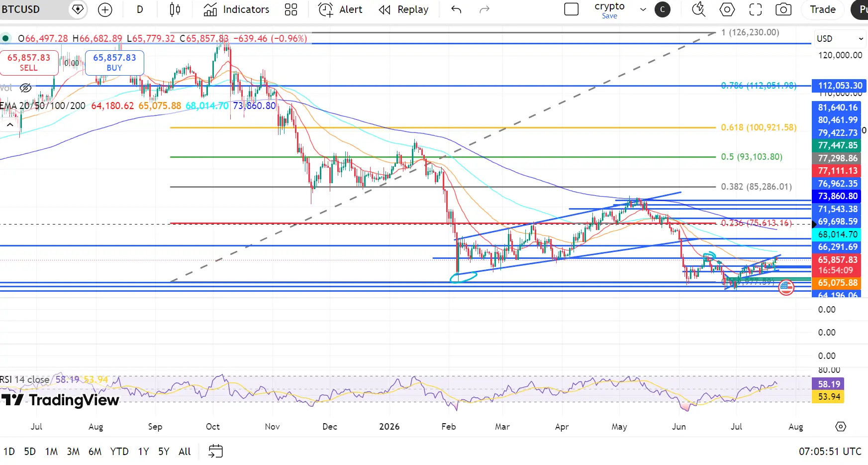Open the quick search lightning icon

pos(699,9)
